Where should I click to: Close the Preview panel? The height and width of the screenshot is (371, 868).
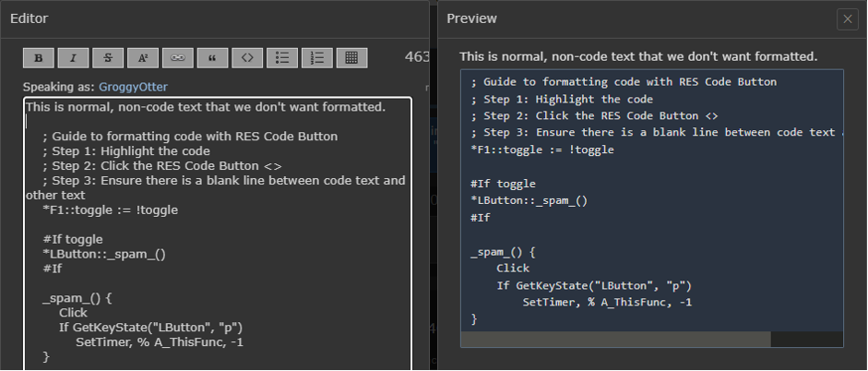(x=846, y=19)
